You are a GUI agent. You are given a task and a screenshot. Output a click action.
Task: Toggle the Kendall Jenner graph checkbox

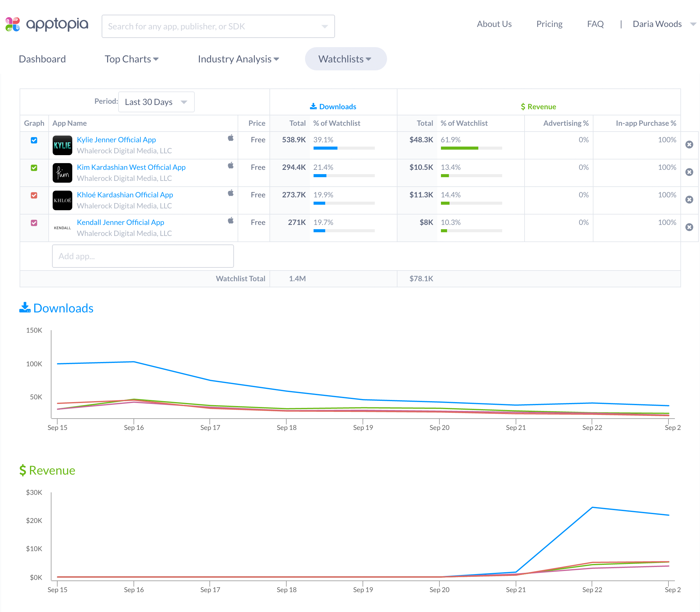click(x=34, y=223)
